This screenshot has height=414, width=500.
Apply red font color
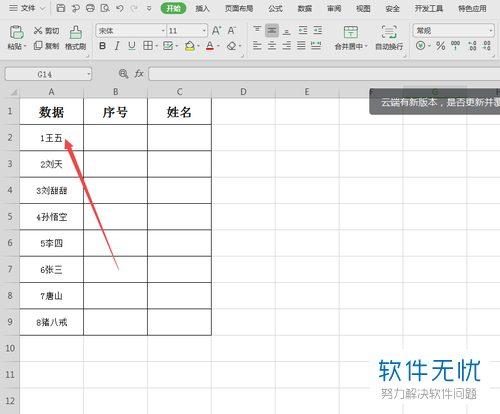(210, 46)
